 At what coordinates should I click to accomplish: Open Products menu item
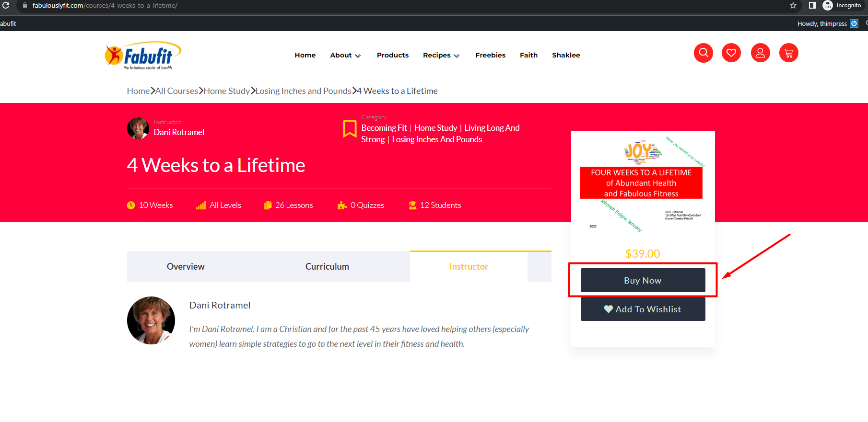pyautogui.click(x=393, y=55)
